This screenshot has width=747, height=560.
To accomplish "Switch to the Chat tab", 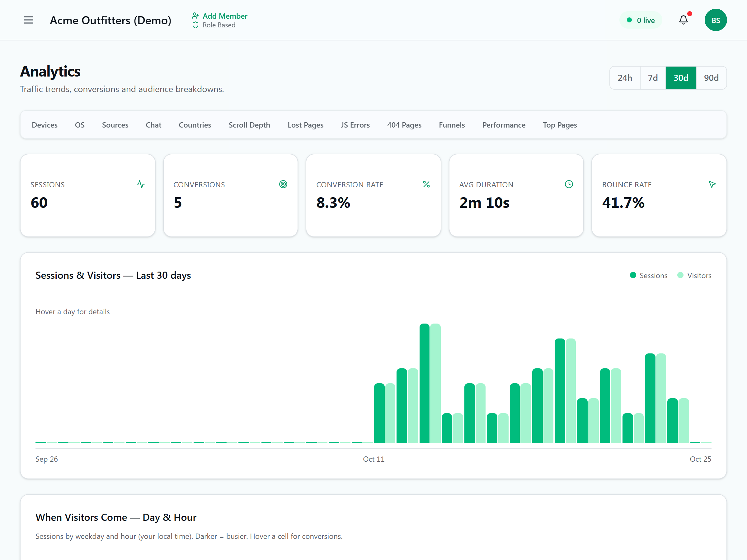I will point(154,125).
